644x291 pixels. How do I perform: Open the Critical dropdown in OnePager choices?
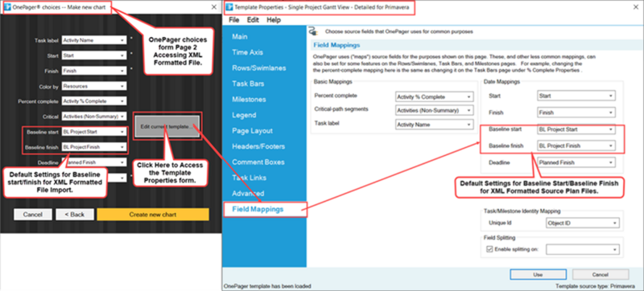tap(94, 117)
